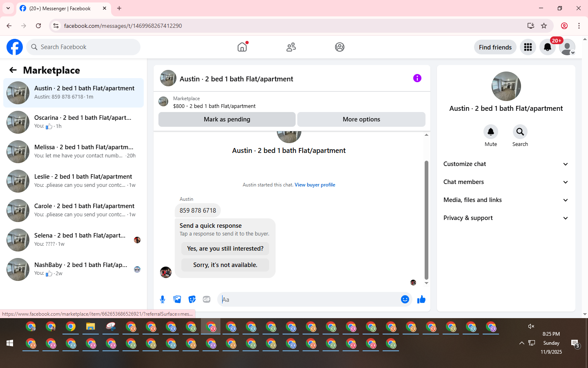The height and width of the screenshot is (368, 588).
Task: Send a thumbs-up like
Action: tap(421, 299)
